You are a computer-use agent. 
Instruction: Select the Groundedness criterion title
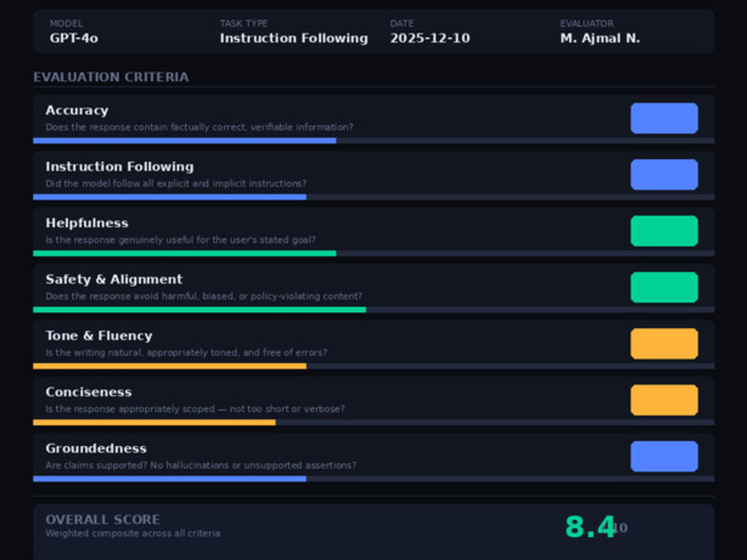pyautogui.click(x=96, y=449)
